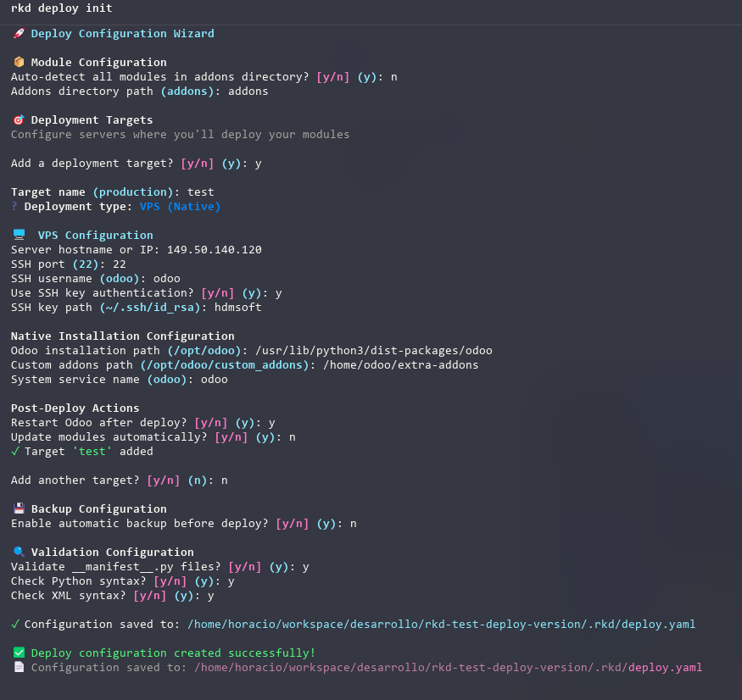This screenshot has width=742, height=700.
Task: Click the magnifying glass emoji beside Validation Configuration
Action: click(19, 552)
